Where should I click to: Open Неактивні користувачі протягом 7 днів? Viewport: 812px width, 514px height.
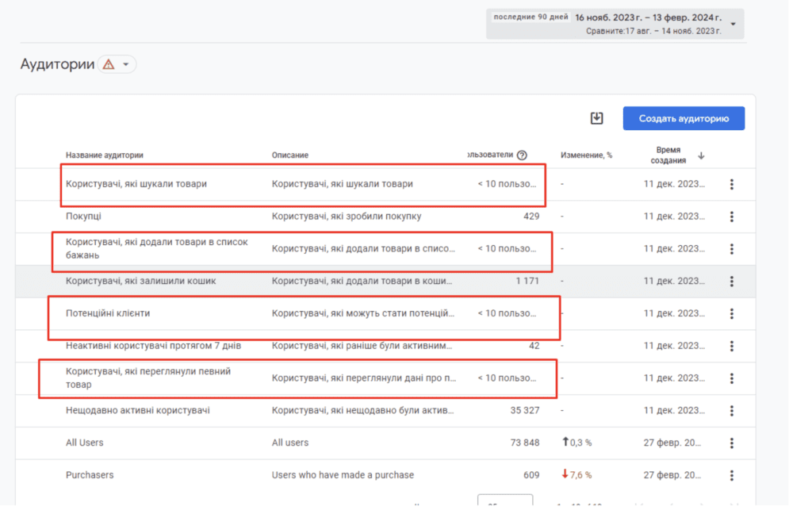click(153, 346)
